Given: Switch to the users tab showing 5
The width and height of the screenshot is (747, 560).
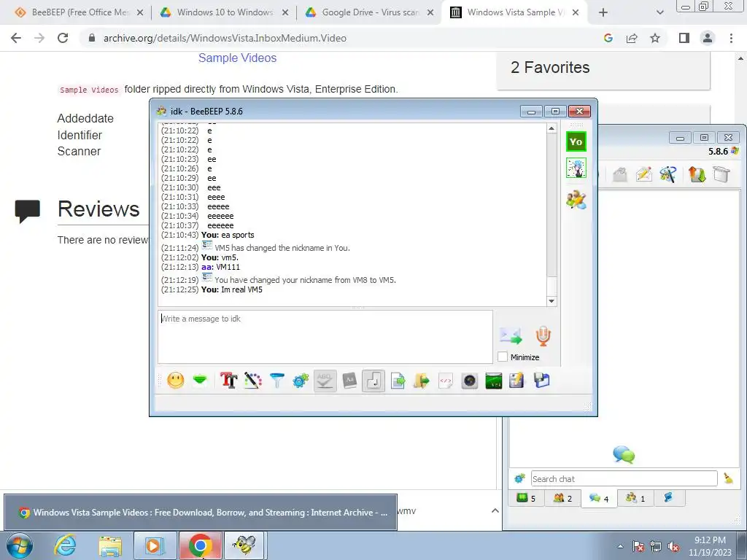Looking at the screenshot, I should pos(527,498).
